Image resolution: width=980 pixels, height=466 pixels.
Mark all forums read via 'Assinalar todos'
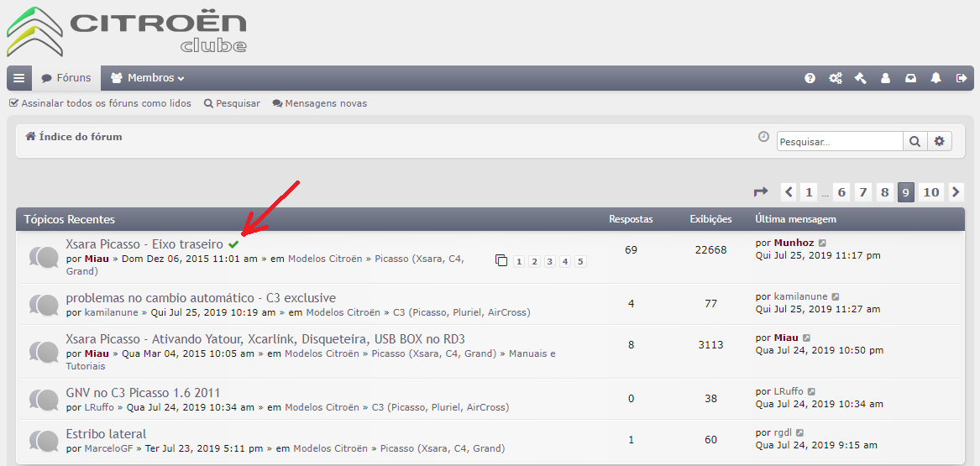[x=100, y=103]
